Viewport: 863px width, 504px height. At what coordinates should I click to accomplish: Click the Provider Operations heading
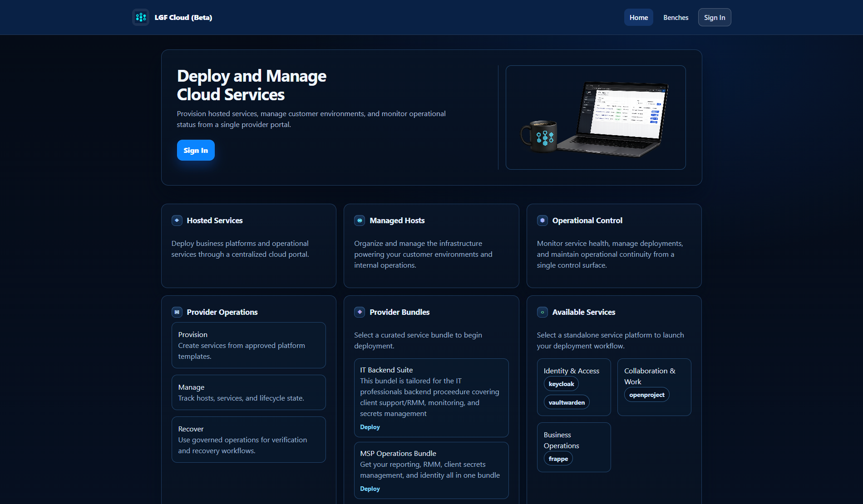point(222,312)
